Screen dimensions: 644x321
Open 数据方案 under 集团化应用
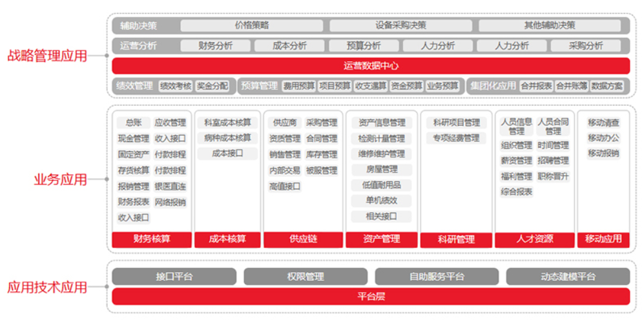pyautogui.click(x=607, y=86)
